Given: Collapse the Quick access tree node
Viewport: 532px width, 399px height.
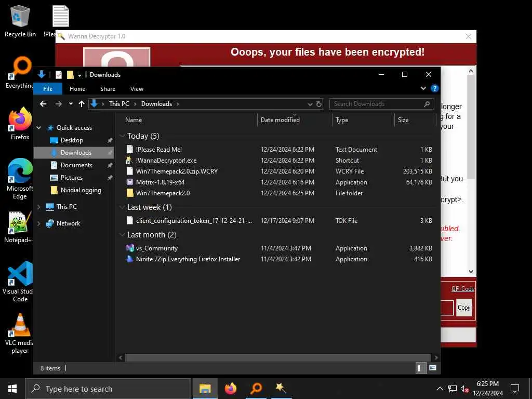Looking at the screenshot, I should click(38, 128).
